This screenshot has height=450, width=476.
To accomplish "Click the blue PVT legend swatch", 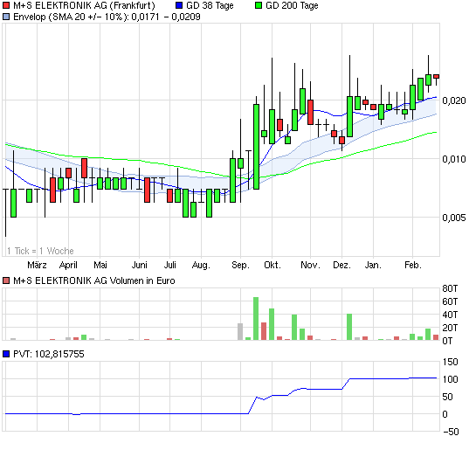I will pyautogui.click(x=6, y=354).
